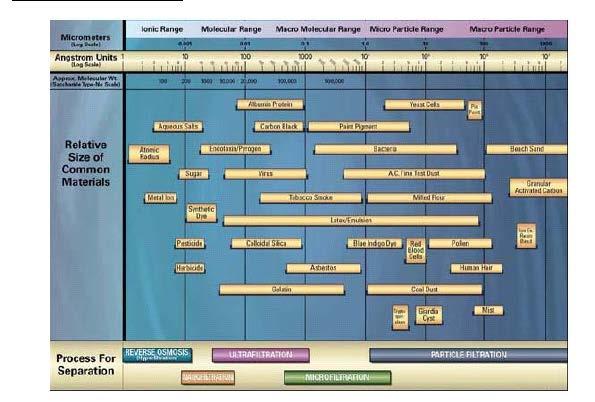Select the 'A.C. Fine Test Dust' bar

414,174
